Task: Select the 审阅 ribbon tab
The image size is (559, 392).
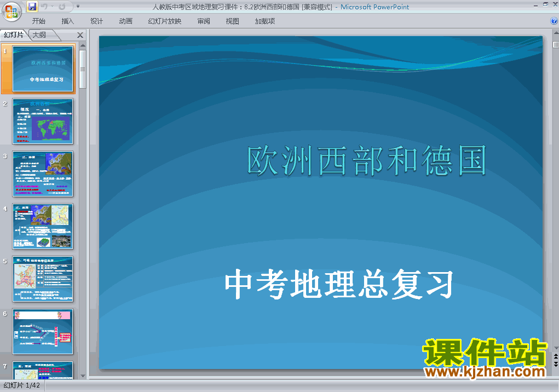Action: [x=204, y=21]
